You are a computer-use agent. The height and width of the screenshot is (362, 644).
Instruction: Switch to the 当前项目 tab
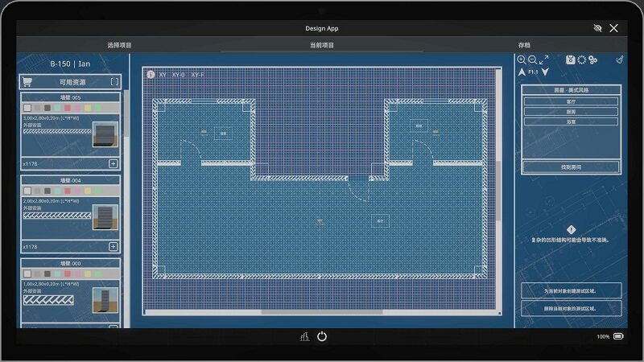(x=321, y=45)
